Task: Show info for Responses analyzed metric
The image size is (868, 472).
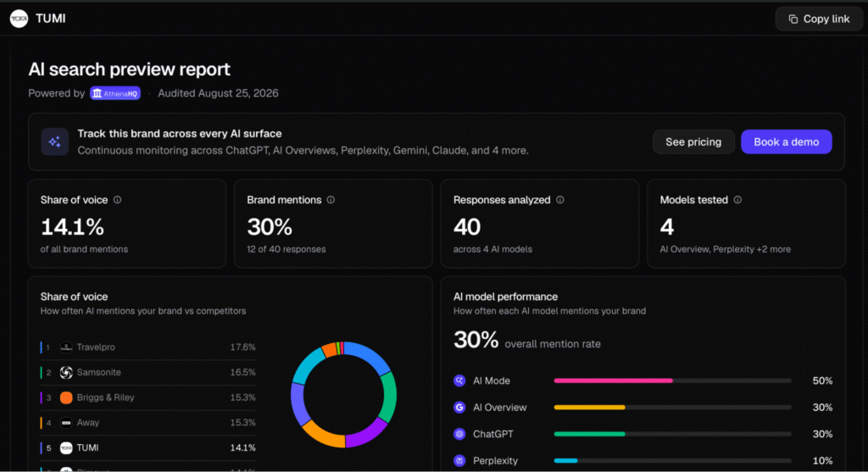Action: [x=560, y=200]
